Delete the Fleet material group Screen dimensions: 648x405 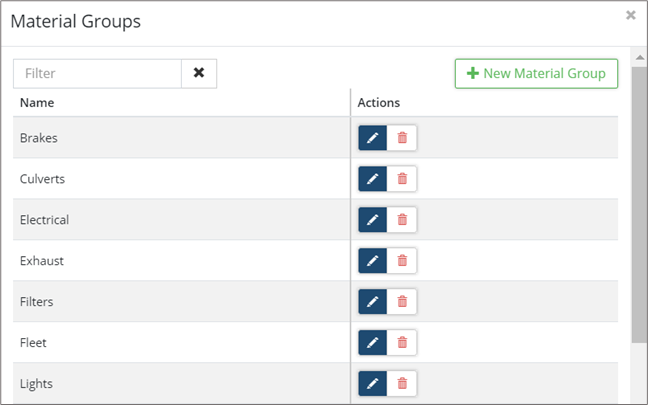click(402, 342)
